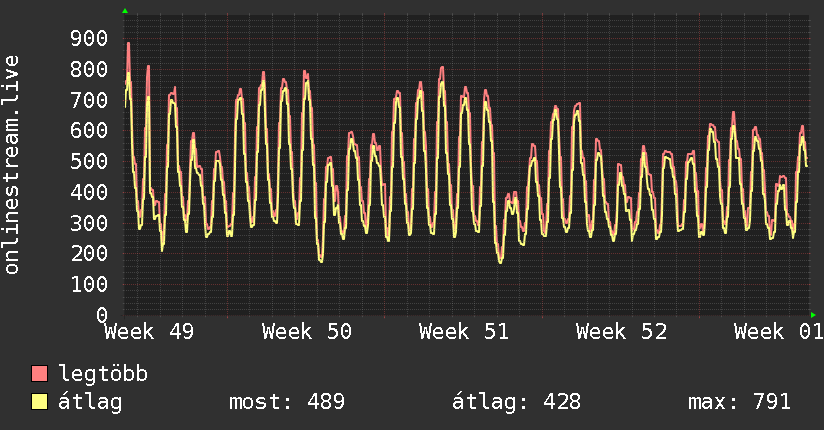The image size is (824, 430).
Task: Click the green arrow atop the y-axis
Action: click(x=125, y=11)
